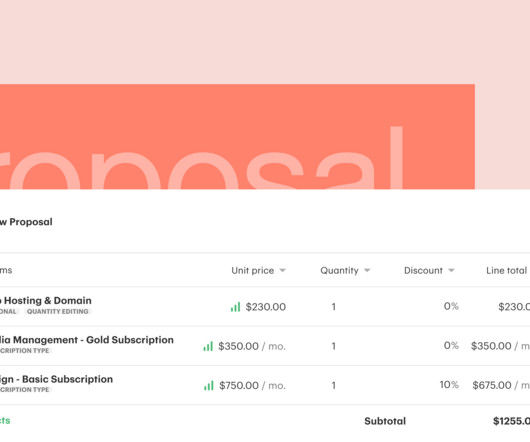The height and width of the screenshot is (442, 530).
Task: Change quantity for Basic Subscription row
Action: [334, 386]
